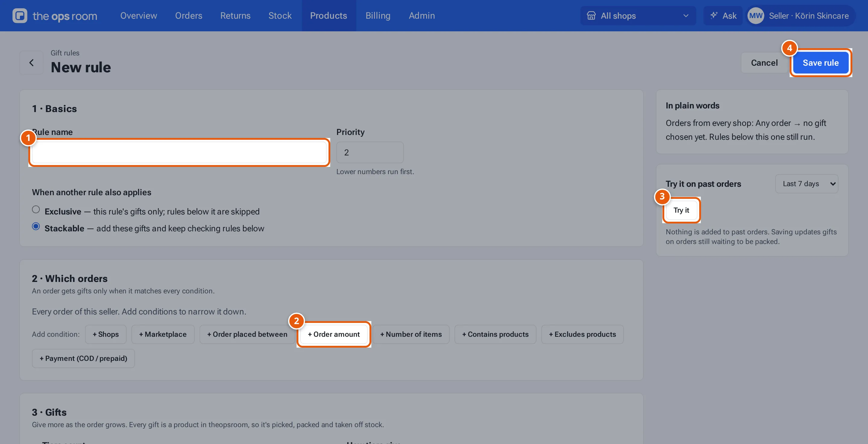Add the Shops condition

pos(105,334)
